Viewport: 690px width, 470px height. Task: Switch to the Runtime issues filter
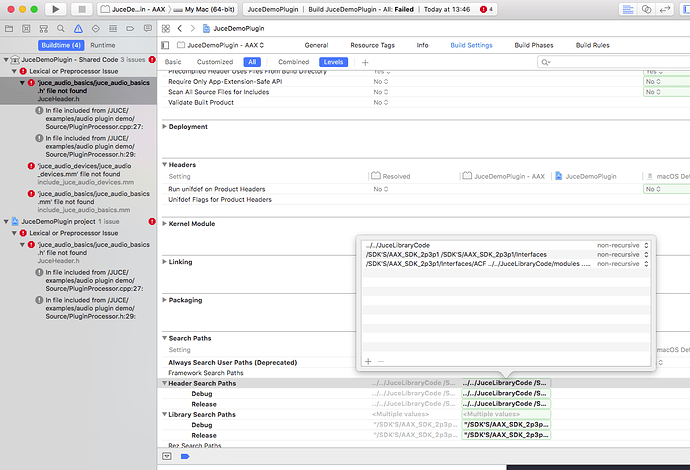[x=103, y=45]
